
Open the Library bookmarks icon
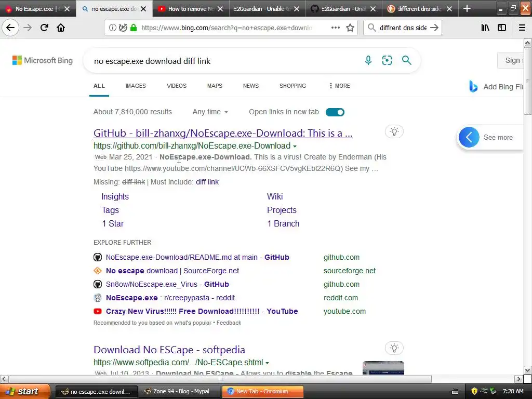[x=485, y=28]
